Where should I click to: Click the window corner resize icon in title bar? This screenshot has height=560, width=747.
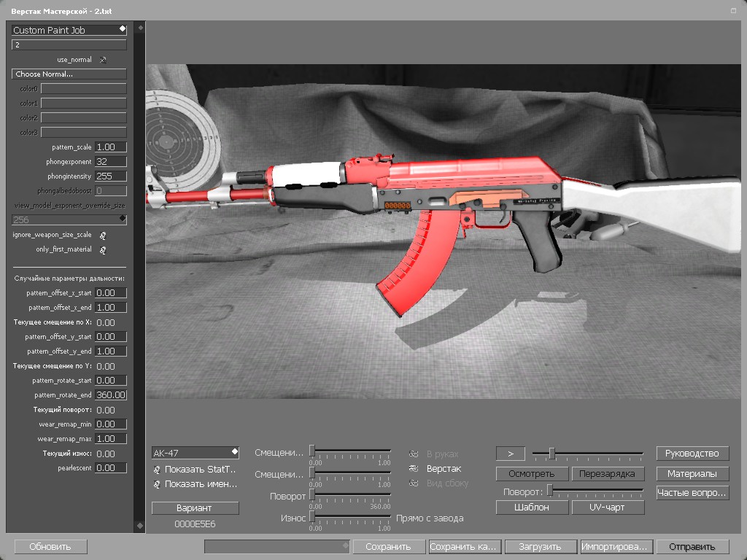(x=733, y=10)
